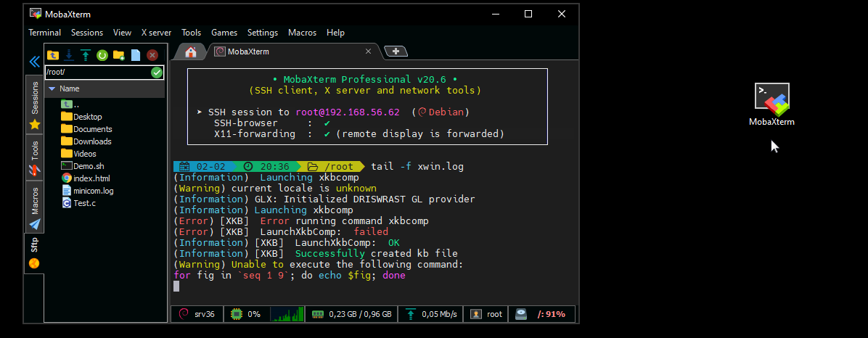The image size is (868, 338).
Task: Click the memory 0,23 GB / 0,96 GB entry
Action: tap(351, 314)
